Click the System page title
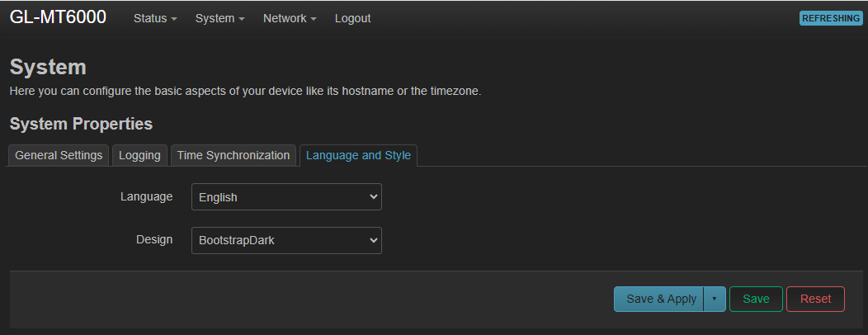The height and width of the screenshot is (335, 868). 48,67
